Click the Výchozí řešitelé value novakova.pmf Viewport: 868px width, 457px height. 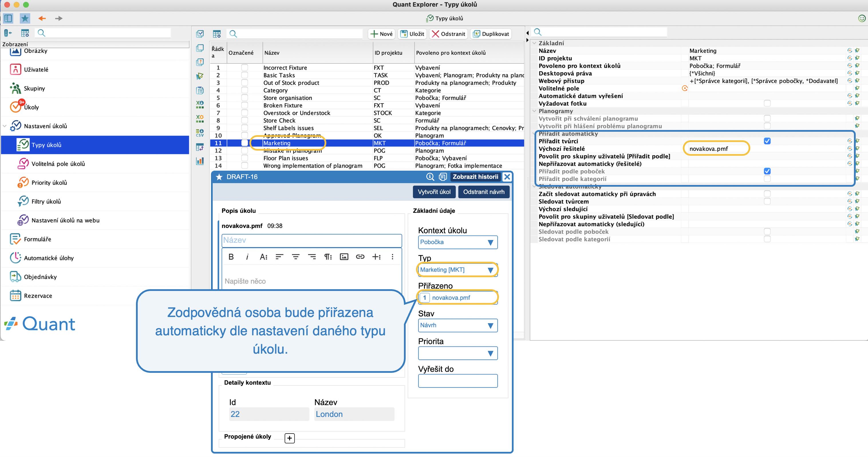(709, 149)
